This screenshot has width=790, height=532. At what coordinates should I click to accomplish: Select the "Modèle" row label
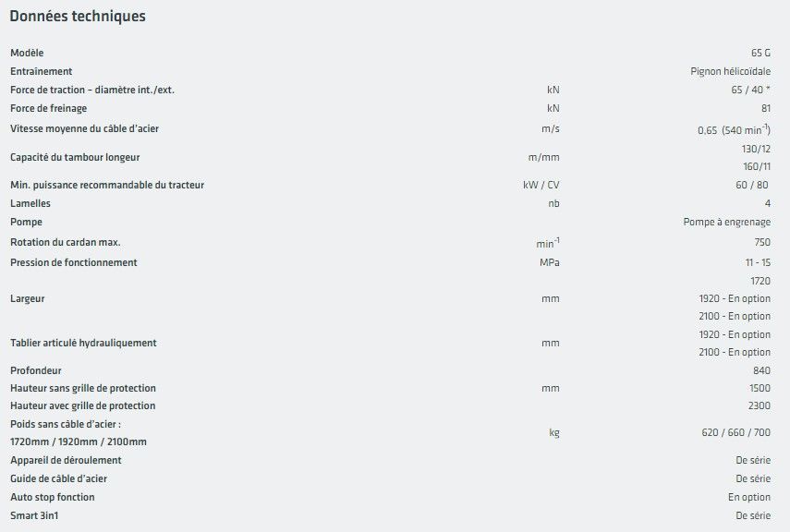[27, 53]
